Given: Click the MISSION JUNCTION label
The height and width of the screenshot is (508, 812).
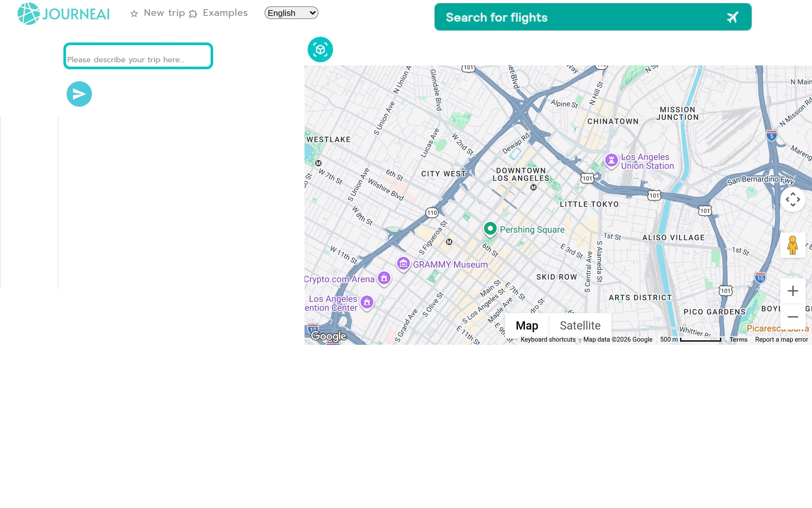Looking at the screenshot, I should (x=678, y=114).
